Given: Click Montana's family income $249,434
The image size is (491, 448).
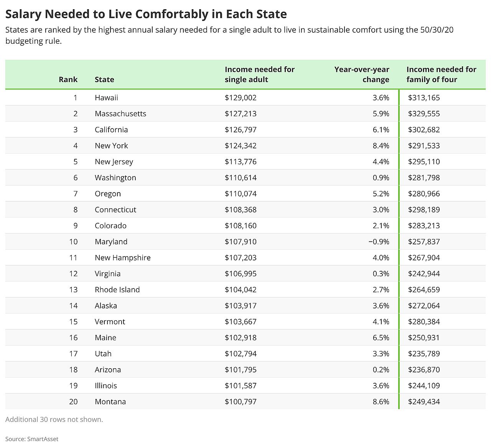Looking at the screenshot, I should point(424,402).
